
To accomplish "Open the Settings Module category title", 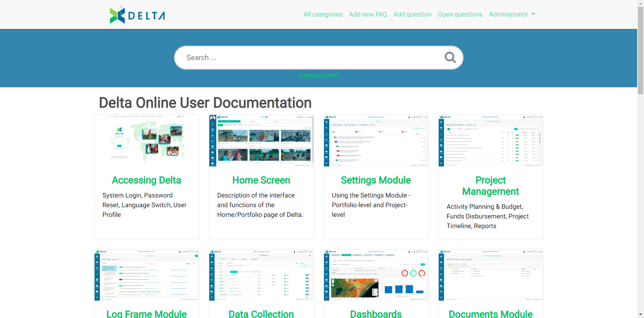I will click(376, 180).
